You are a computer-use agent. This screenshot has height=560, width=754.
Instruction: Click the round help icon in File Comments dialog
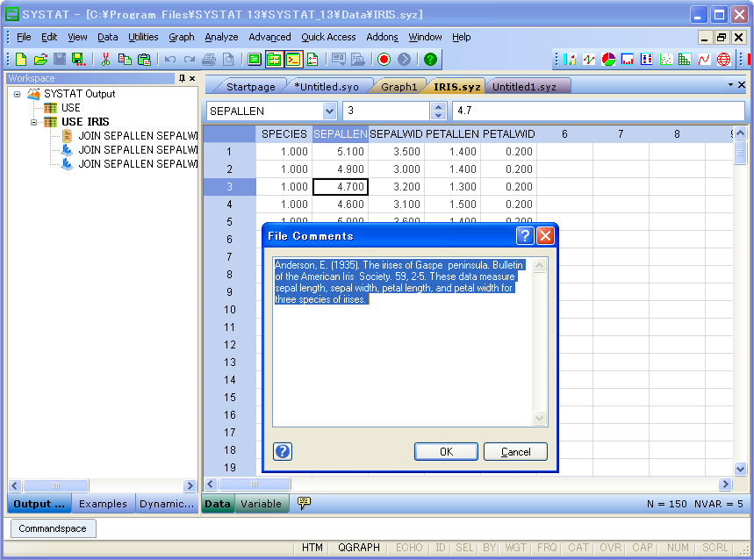point(283,451)
